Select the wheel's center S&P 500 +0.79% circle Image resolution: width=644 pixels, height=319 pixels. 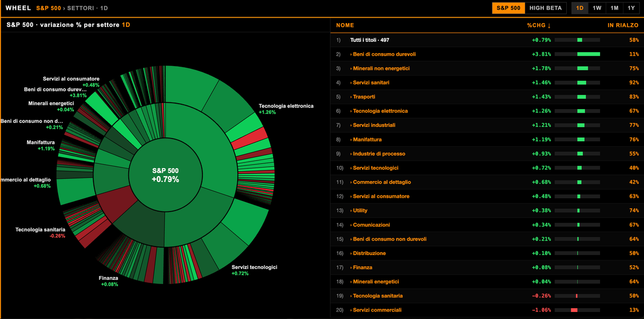[x=165, y=175]
